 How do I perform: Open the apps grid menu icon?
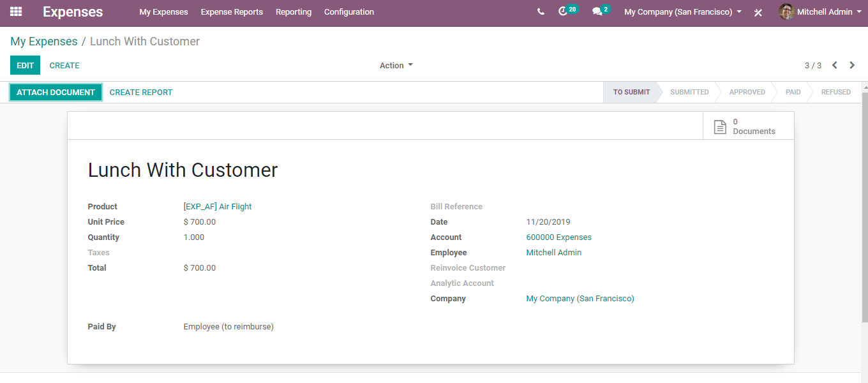16,11
